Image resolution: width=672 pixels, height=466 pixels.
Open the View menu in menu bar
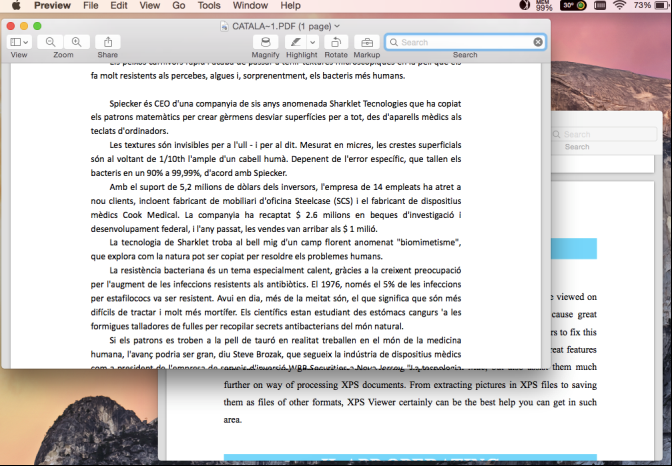[150, 6]
